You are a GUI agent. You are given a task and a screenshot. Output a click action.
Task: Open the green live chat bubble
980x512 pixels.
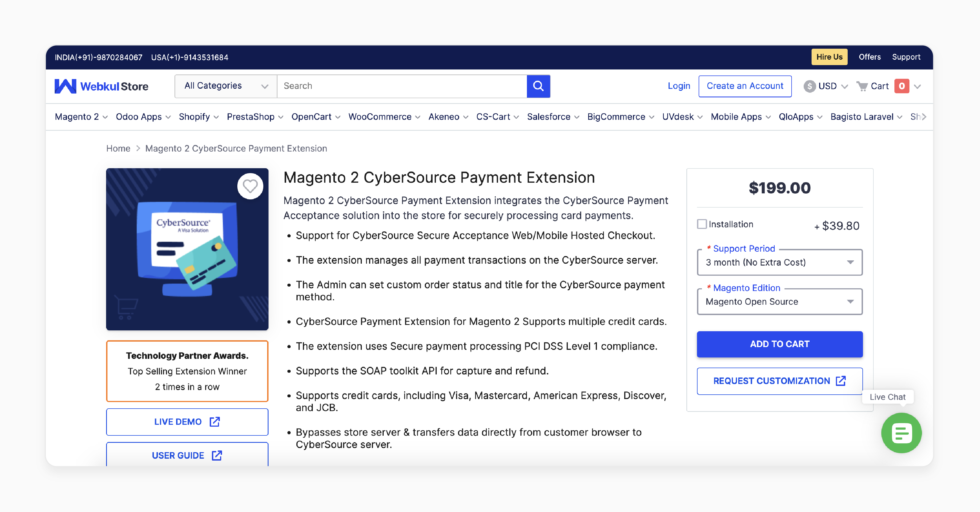point(901,433)
